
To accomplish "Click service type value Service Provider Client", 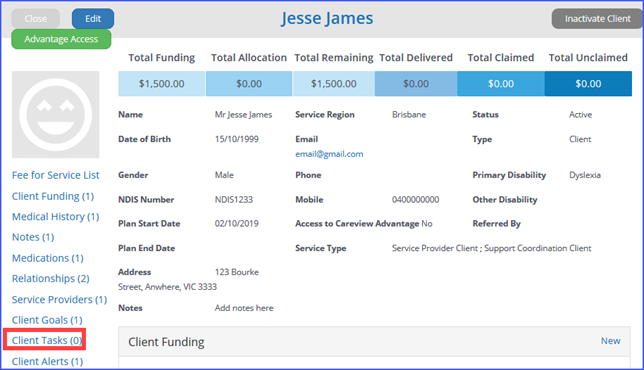I will point(435,248).
